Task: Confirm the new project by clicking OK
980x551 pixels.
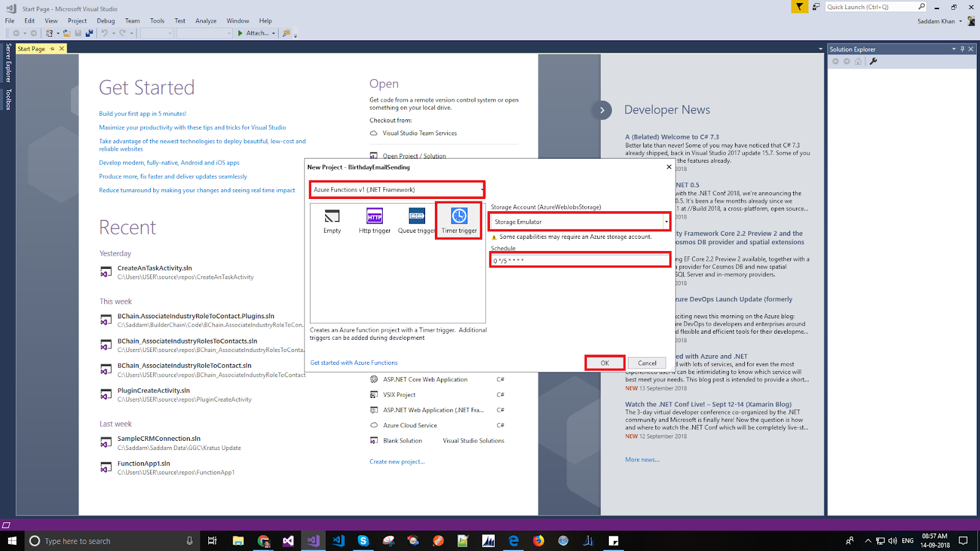Action: [605, 362]
